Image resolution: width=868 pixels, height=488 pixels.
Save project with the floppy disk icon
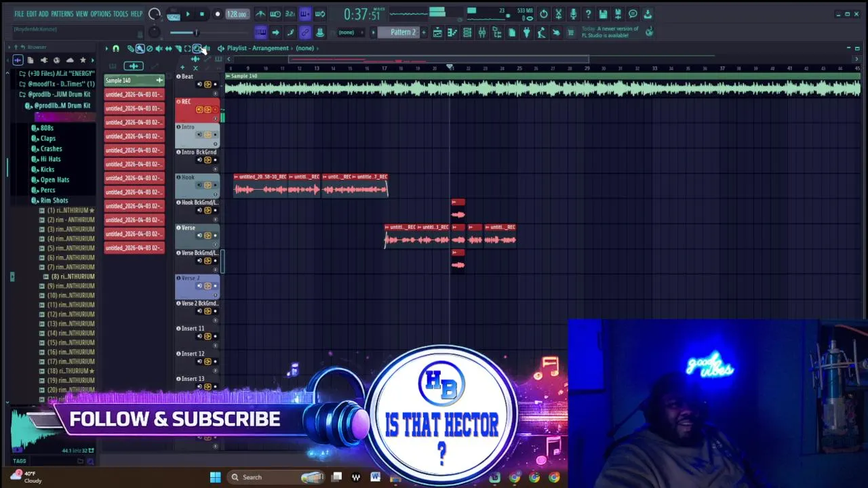603,14
